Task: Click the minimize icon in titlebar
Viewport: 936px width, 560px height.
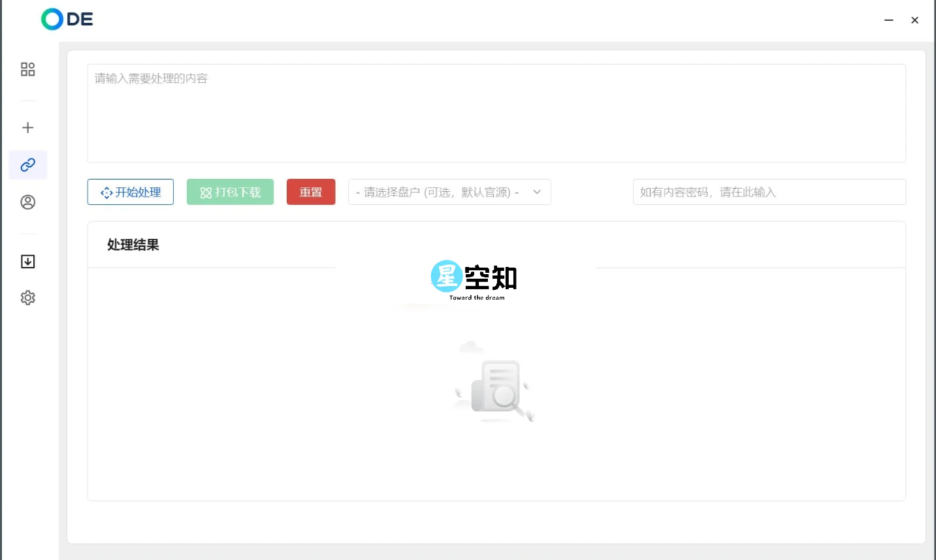Action: [x=888, y=20]
